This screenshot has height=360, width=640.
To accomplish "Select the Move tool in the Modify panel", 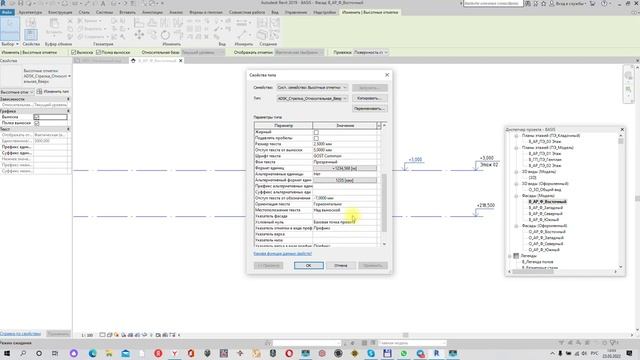I will (139, 35).
